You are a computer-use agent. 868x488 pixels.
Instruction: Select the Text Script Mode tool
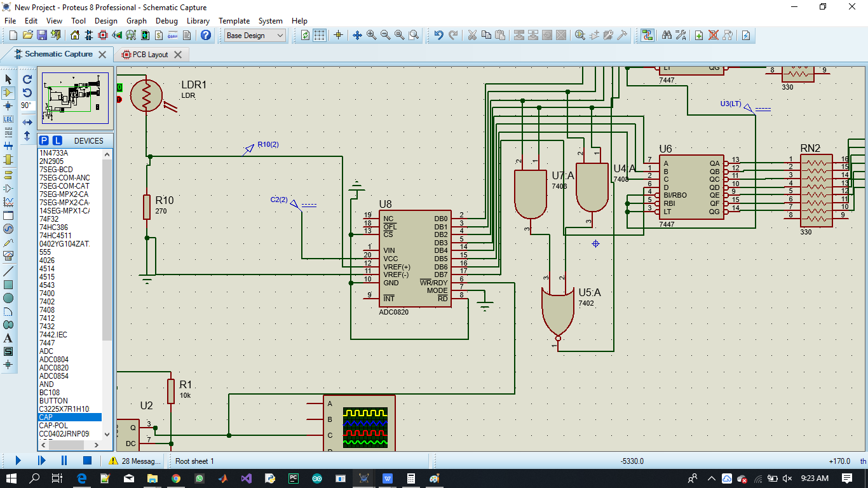(8, 133)
